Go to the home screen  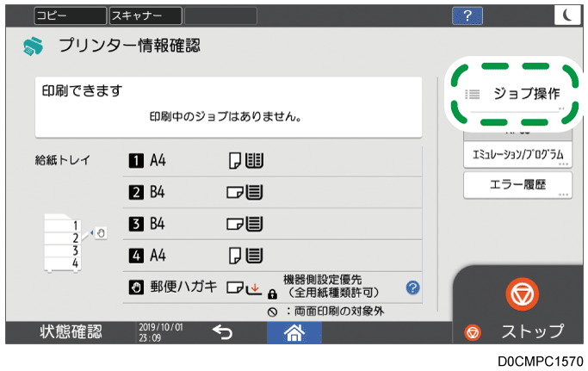tap(294, 332)
